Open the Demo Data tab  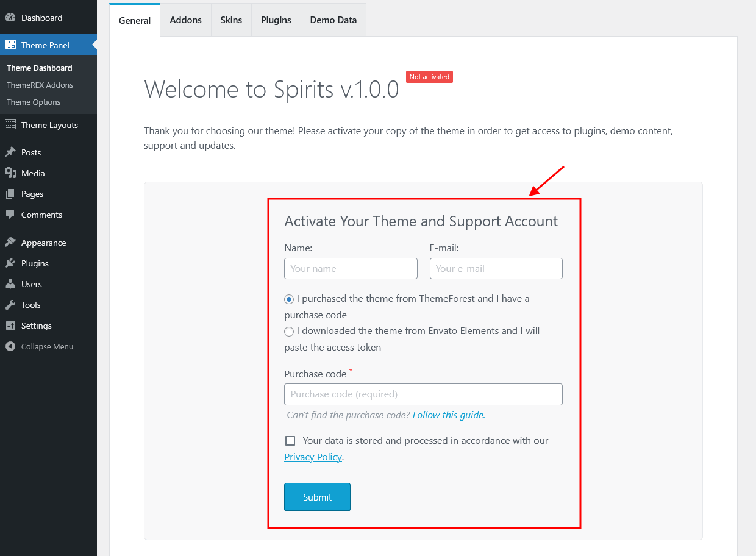pos(333,20)
